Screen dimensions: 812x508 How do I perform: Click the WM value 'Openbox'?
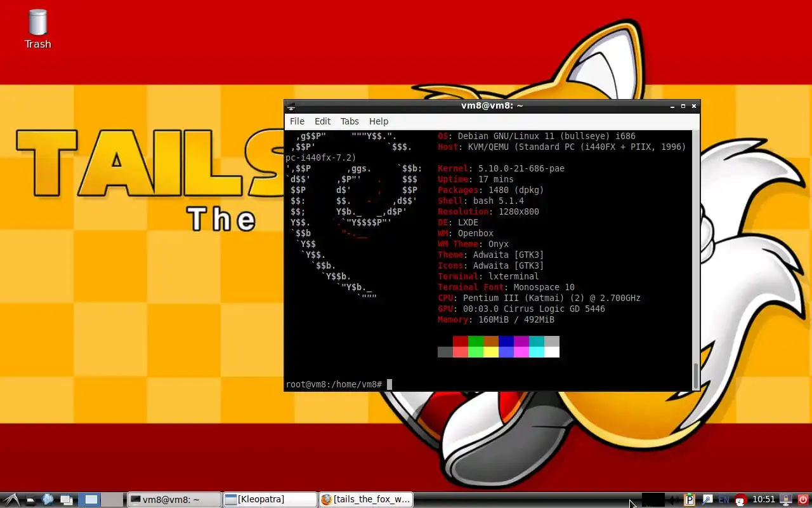coord(475,233)
